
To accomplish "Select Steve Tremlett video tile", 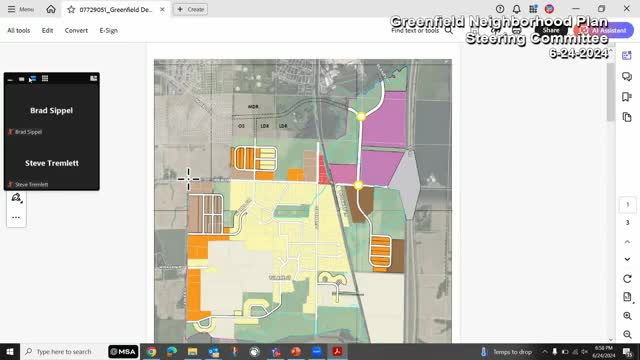I will pos(51,163).
